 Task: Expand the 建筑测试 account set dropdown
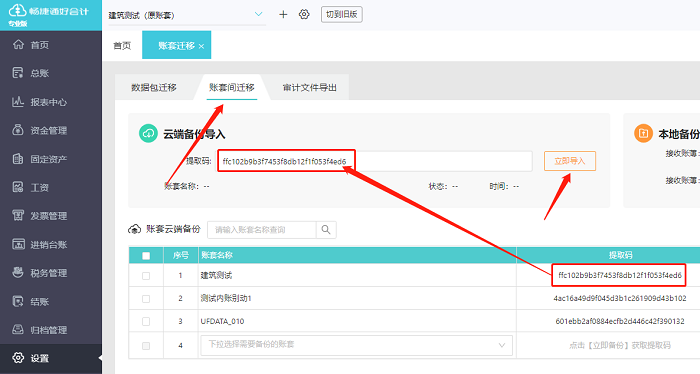258,14
